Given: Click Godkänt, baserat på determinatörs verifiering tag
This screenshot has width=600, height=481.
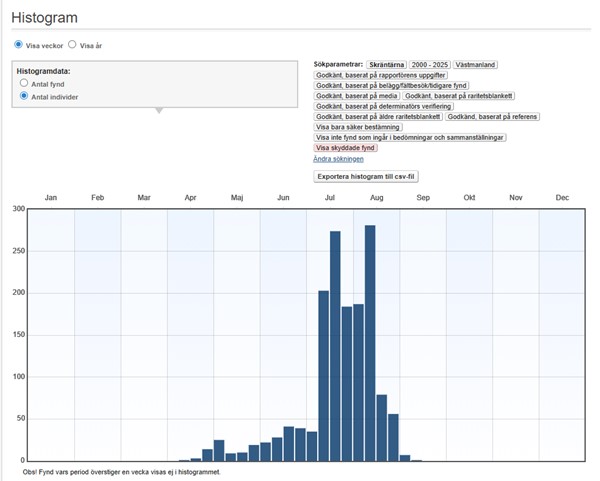Looking at the screenshot, I should point(384,106).
